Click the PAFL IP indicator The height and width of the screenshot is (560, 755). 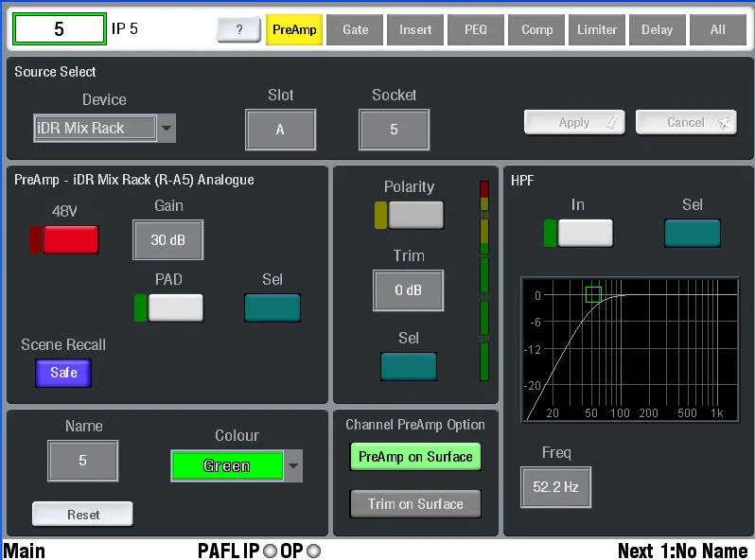(x=271, y=551)
